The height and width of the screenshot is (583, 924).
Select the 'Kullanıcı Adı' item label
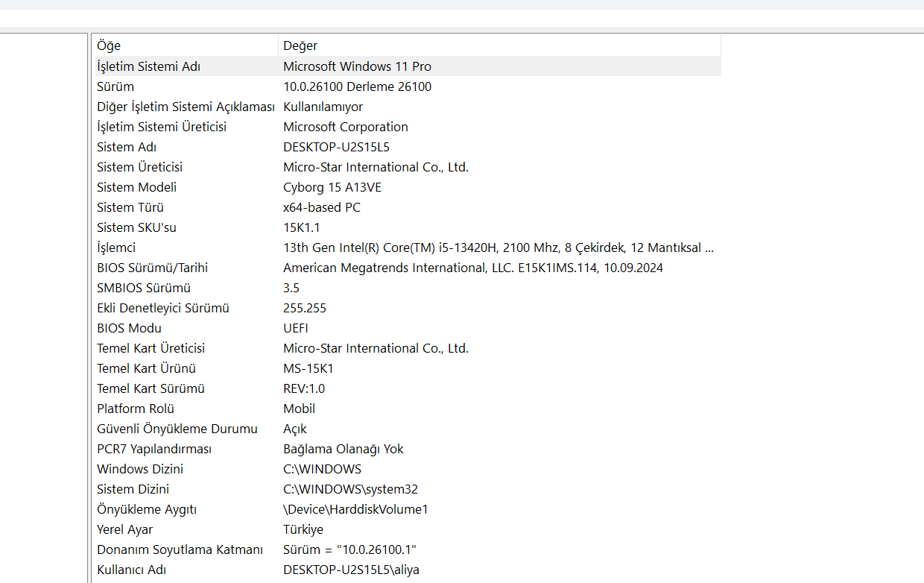click(x=131, y=570)
